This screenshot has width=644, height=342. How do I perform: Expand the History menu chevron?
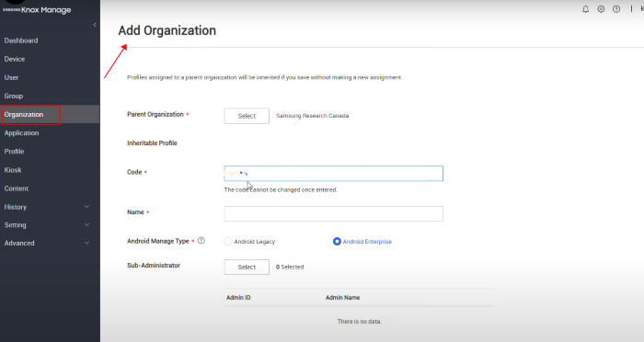[86, 207]
